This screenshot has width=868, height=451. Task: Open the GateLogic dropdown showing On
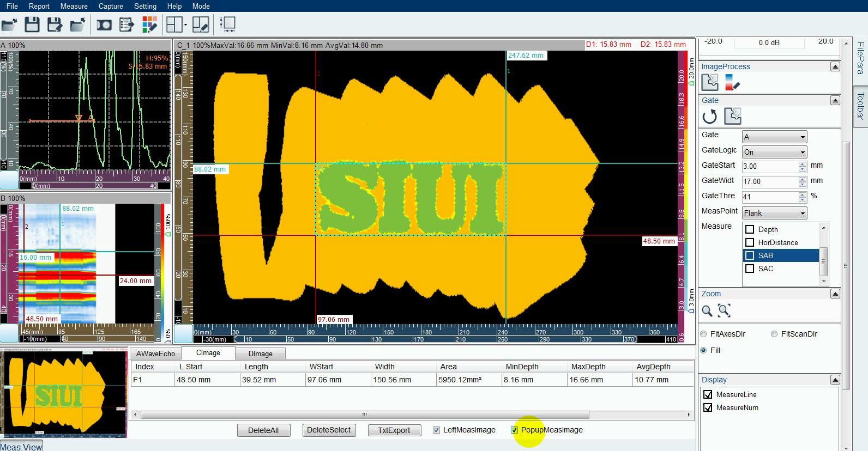click(x=774, y=152)
